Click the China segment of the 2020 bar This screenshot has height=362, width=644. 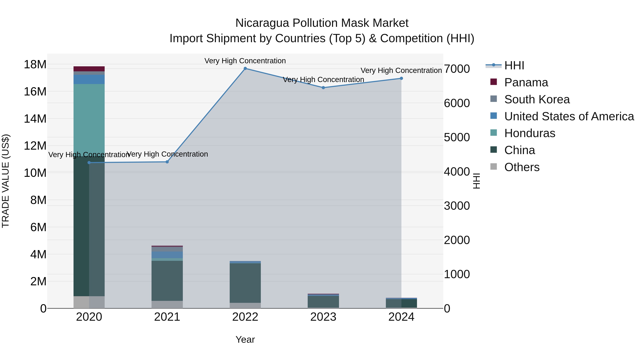click(89, 226)
